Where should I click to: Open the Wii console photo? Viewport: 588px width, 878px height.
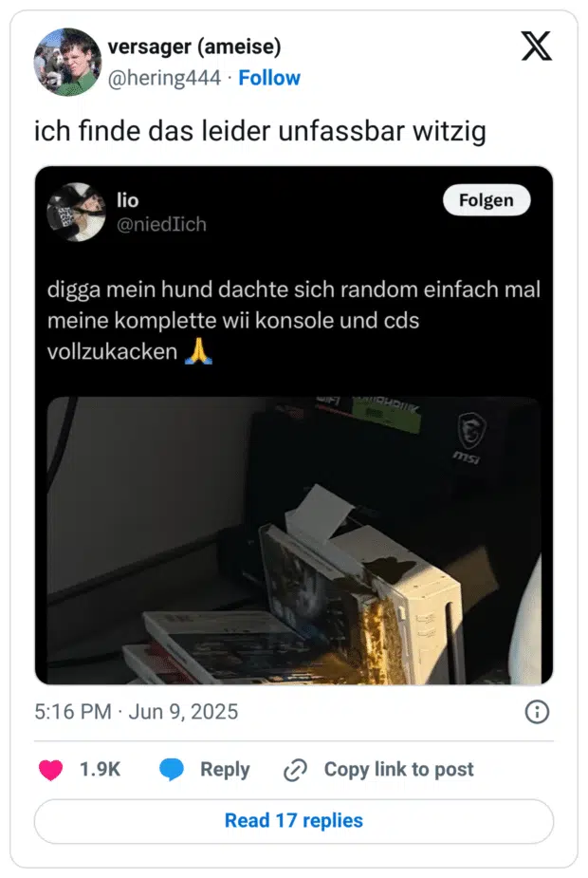pos(294,540)
